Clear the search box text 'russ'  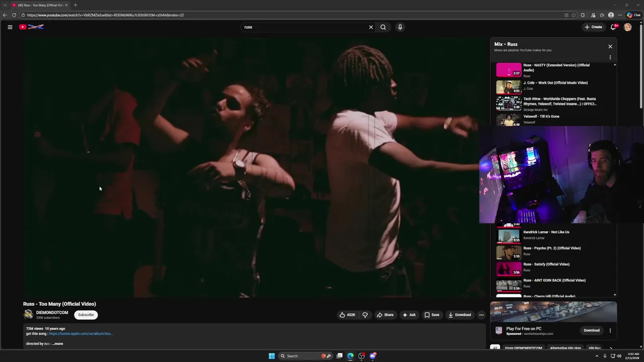click(x=371, y=27)
